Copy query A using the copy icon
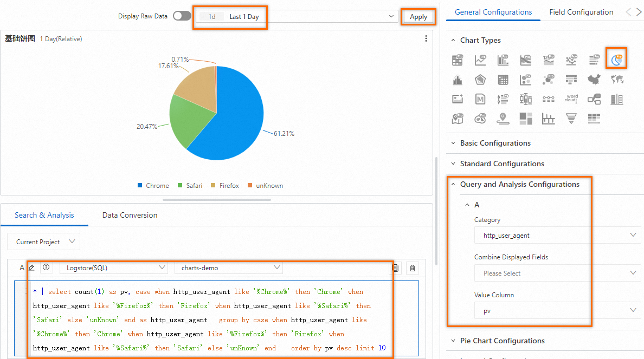The height and width of the screenshot is (359, 644). [x=396, y=268]
